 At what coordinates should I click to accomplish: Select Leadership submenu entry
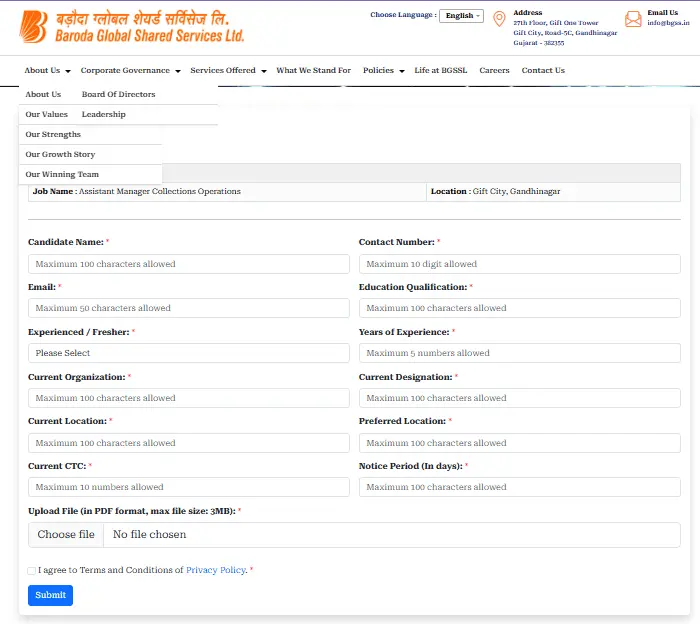pyautogui.click(x=104, y=115)
